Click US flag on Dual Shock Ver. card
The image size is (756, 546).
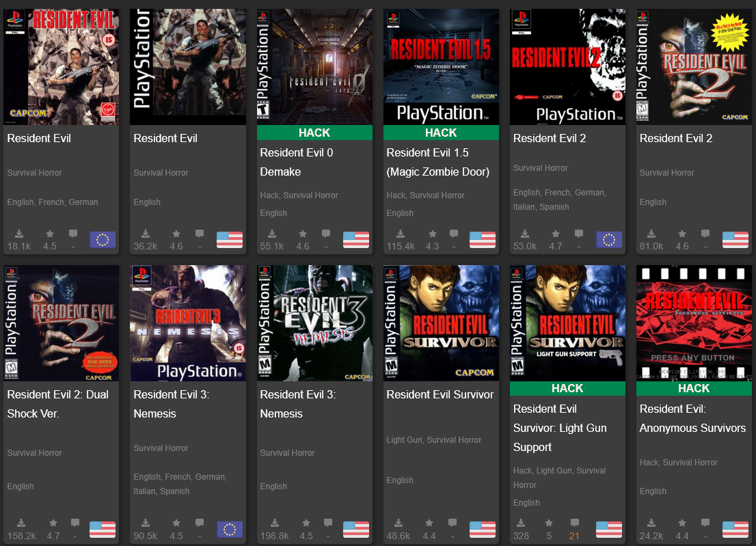click(x=103, y=529)
